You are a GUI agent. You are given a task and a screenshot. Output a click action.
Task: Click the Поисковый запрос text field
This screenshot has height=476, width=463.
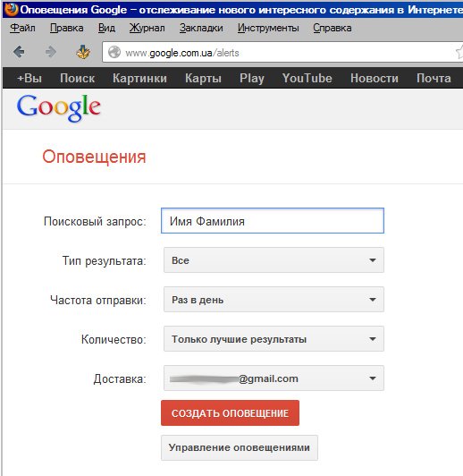(273, 221)
